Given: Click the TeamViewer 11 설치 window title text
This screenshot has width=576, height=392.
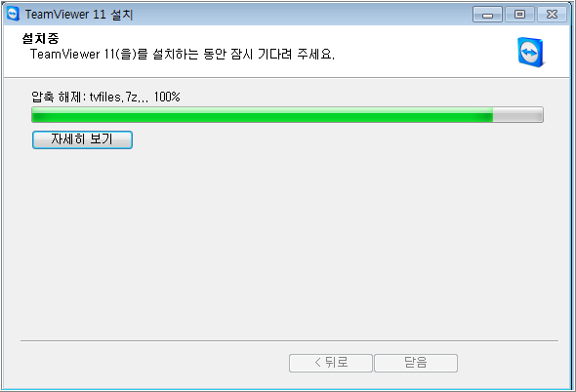Looking at the screenshot, I should (79, 15).
